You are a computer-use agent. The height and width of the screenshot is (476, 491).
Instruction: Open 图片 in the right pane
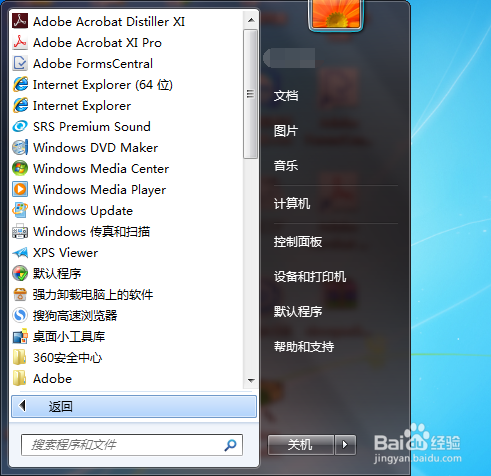click(286, 131)
